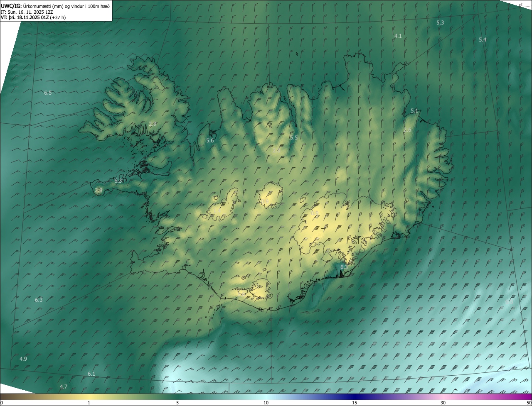
Task: Click the faint 2.0 value label
Action: point(276,151)
